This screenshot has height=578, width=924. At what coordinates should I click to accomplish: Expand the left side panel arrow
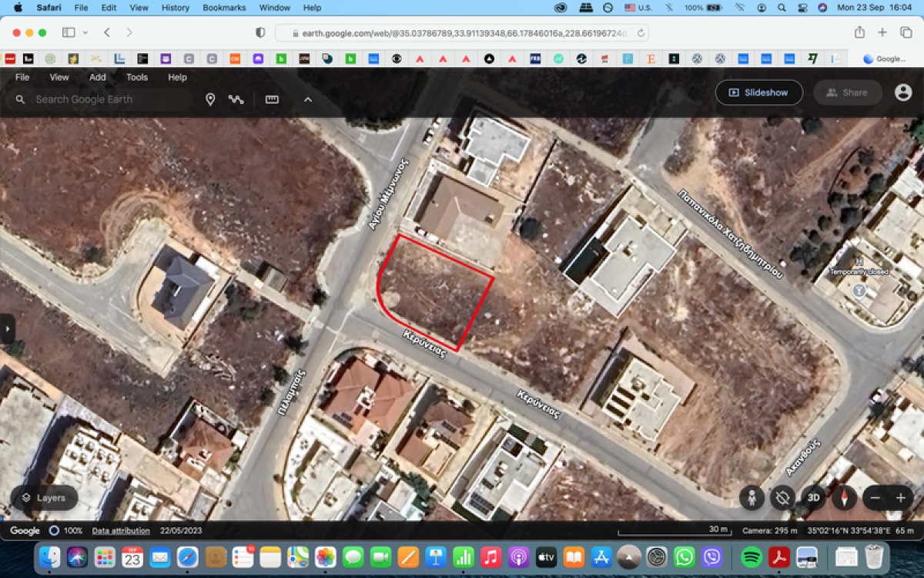point(8,328)
